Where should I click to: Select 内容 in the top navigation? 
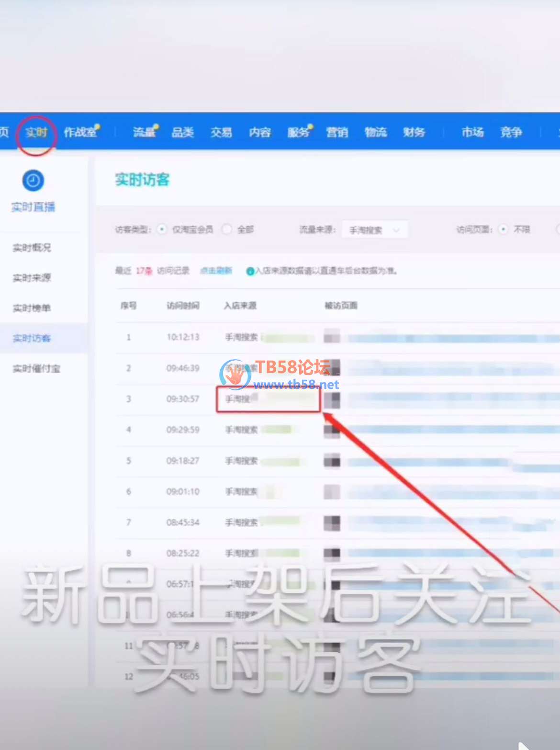click(259, 133)
